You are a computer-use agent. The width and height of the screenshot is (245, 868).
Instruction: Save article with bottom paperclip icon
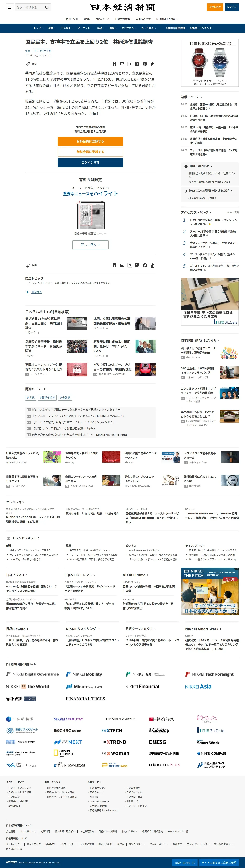click(28, 265)
